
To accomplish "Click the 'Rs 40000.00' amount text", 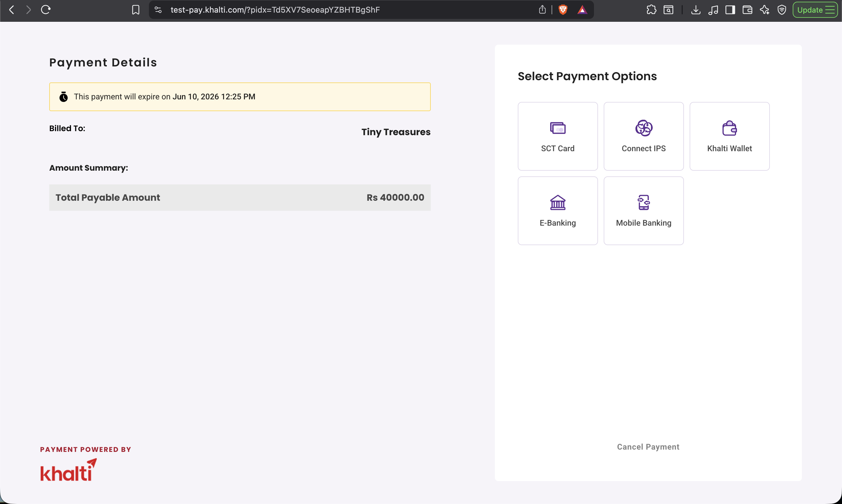I will pyautogui.click(x=395, y=198).
